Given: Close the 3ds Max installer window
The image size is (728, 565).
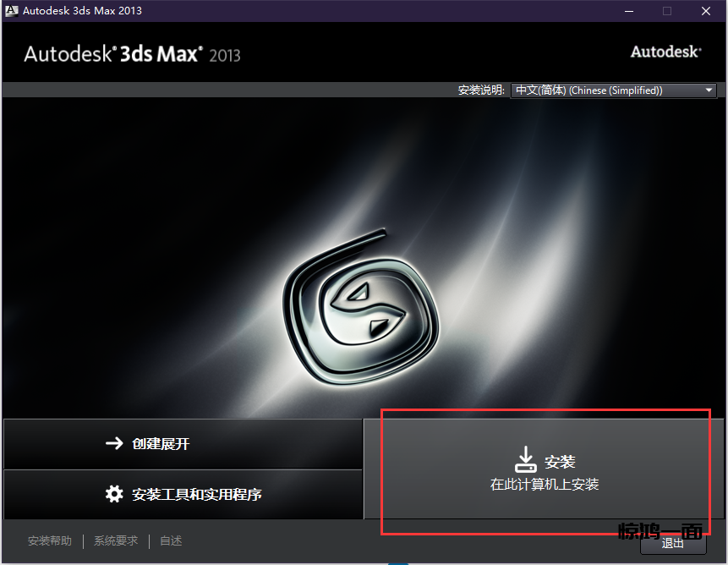Looking at the screenshot, I should point(705,11).
